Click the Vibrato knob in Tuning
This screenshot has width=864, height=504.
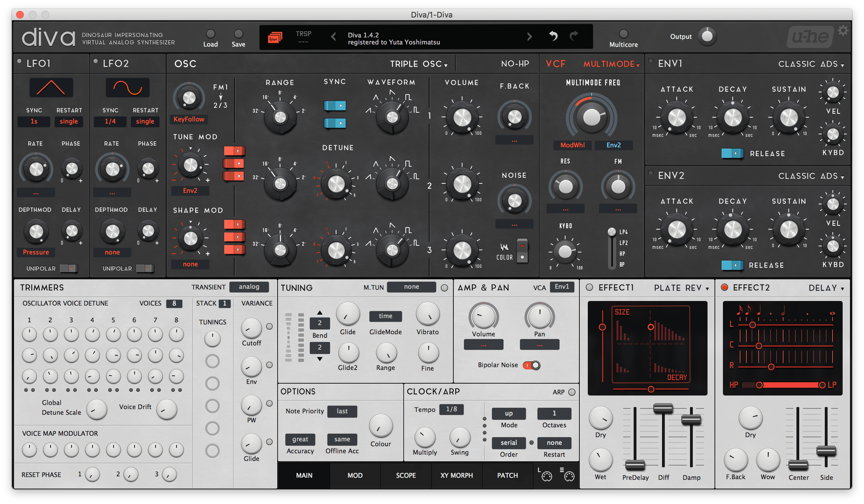click(427, 314)
